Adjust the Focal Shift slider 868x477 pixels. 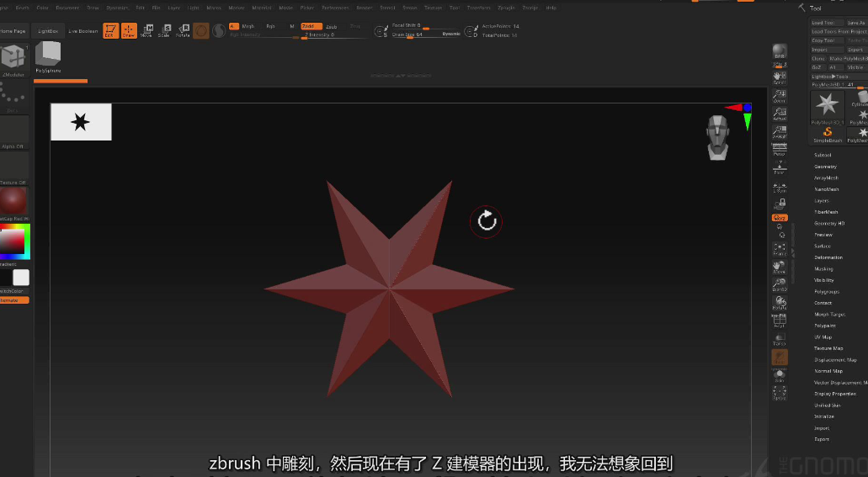tap(424, 25)
